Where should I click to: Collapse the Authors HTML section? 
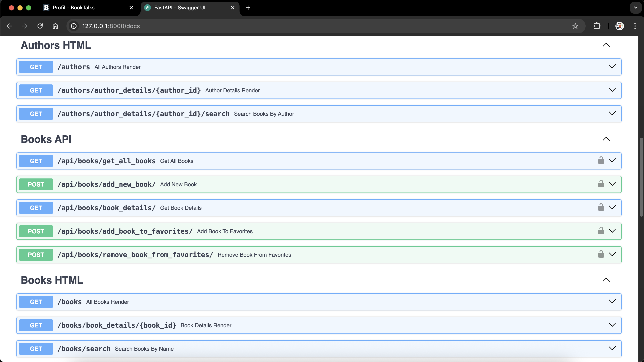[x=606, y=45]
